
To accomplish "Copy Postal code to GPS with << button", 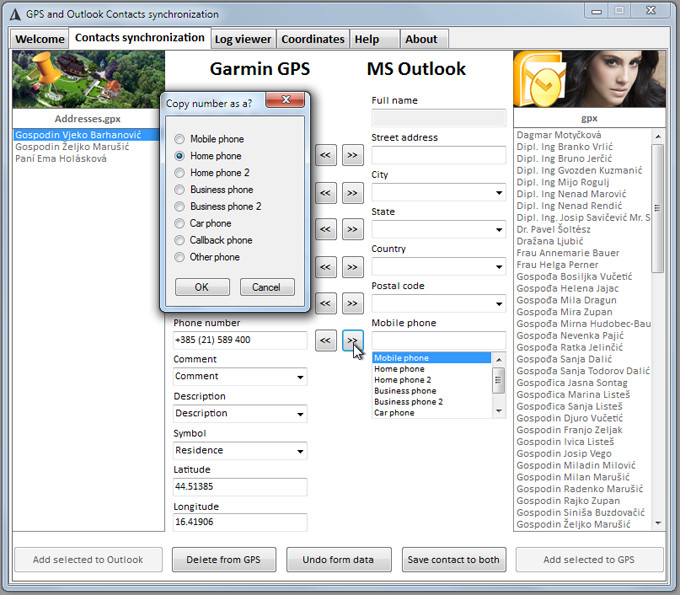I will (326, 304).
